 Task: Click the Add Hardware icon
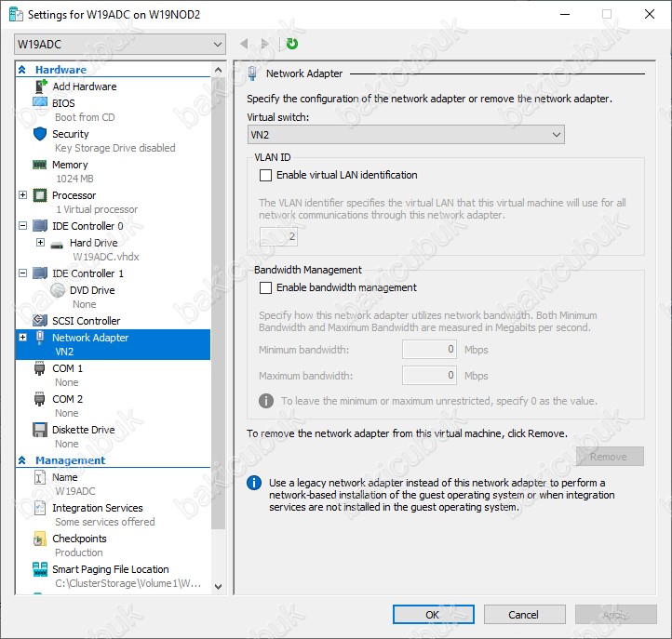click(40, 87)
